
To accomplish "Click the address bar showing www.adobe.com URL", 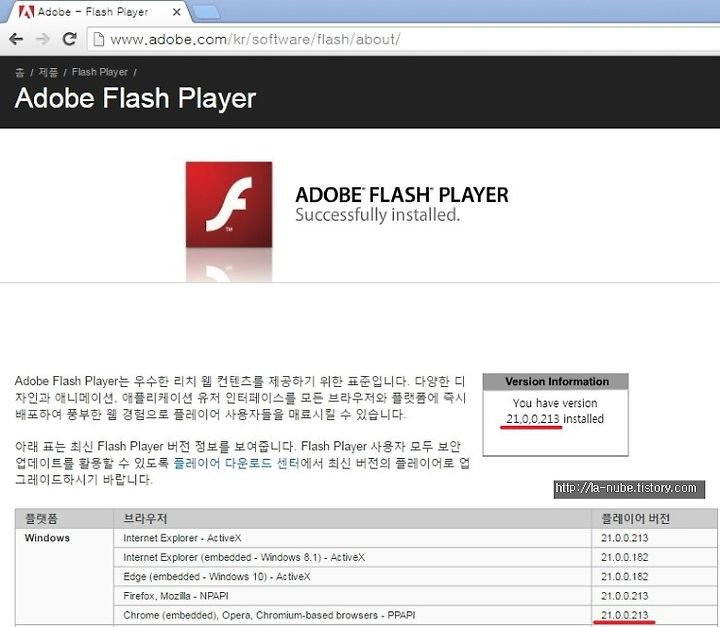I will pos(404,40).
